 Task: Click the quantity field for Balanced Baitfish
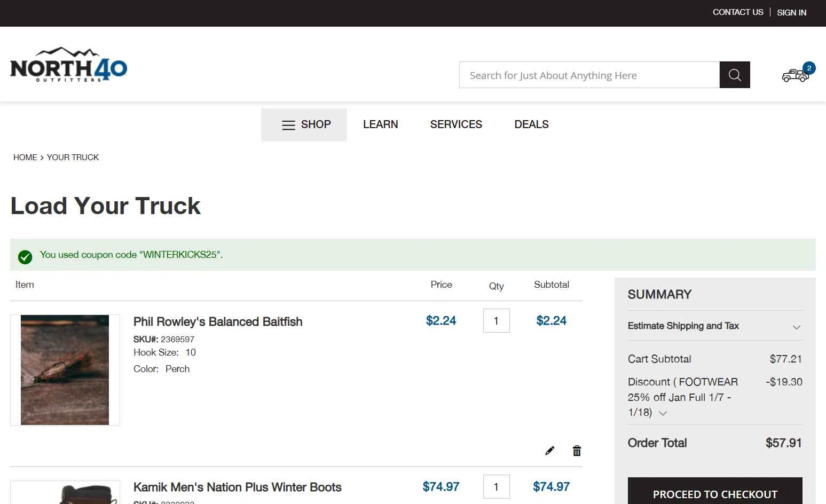[496, 321]
